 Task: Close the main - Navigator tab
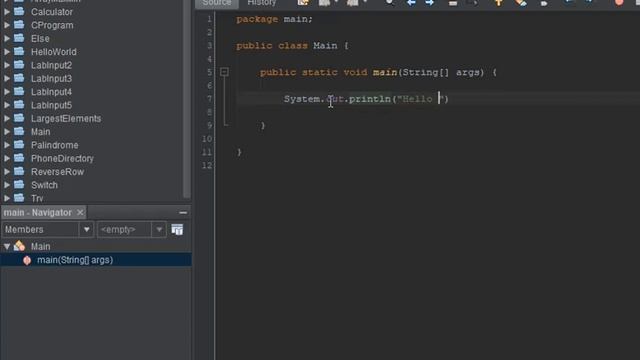click(80, 213)
